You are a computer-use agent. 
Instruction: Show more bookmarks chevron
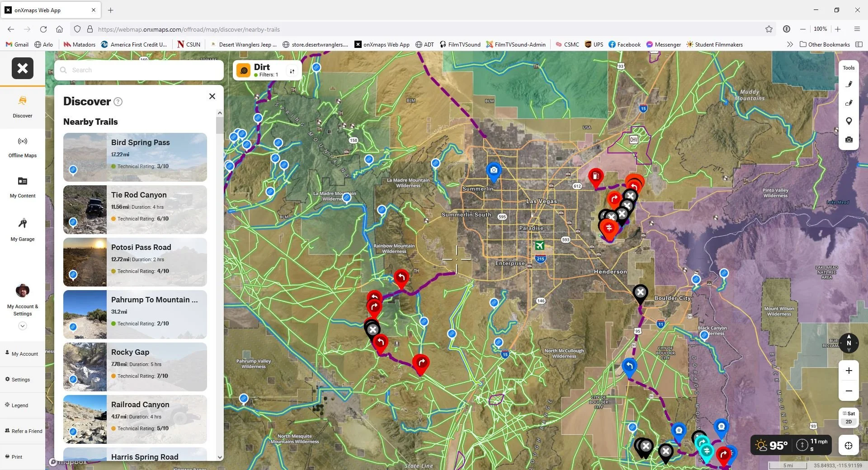pyautogui.click(x=790, y=44)
